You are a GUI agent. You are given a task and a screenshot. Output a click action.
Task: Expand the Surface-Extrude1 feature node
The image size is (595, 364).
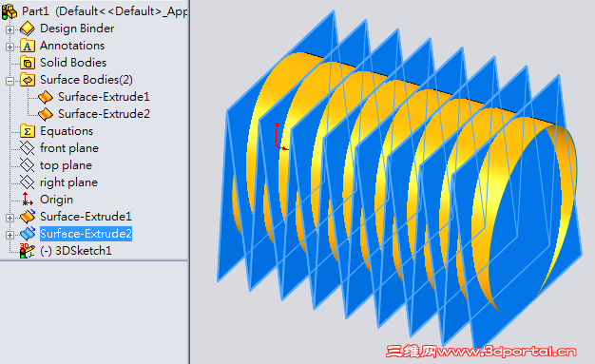point(10,218)
